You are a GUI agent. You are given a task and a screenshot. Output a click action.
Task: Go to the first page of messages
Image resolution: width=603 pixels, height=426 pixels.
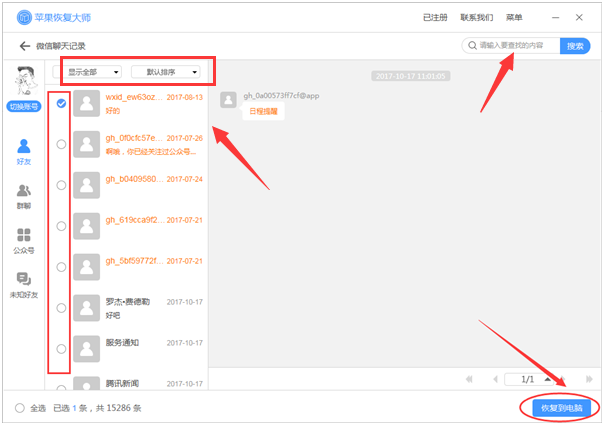[x=469, y=379]
